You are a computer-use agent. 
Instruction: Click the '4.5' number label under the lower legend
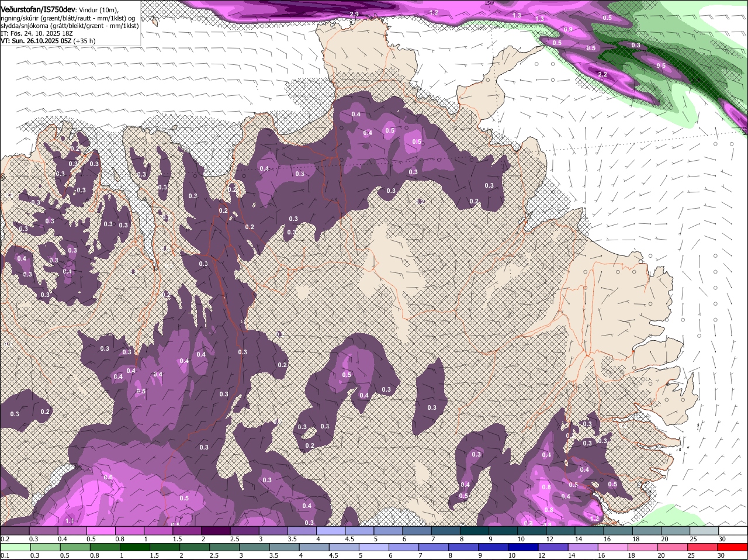(x=333, y=555)
